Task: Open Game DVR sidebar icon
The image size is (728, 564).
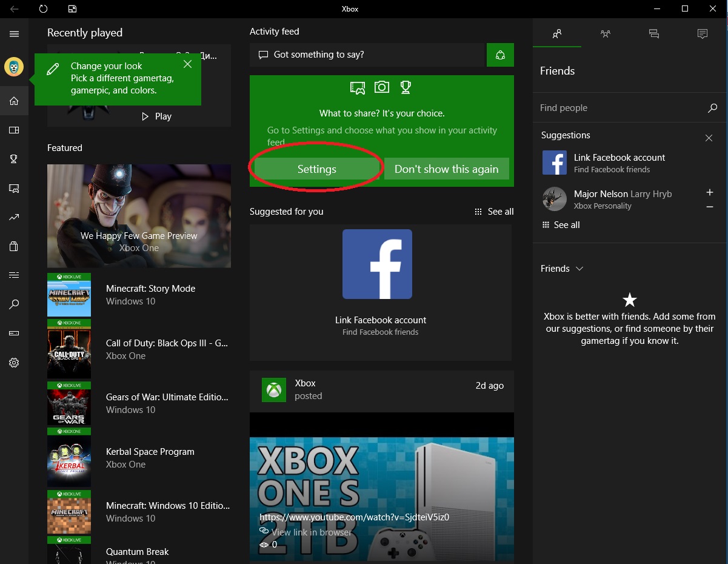Action: (14, 188)
